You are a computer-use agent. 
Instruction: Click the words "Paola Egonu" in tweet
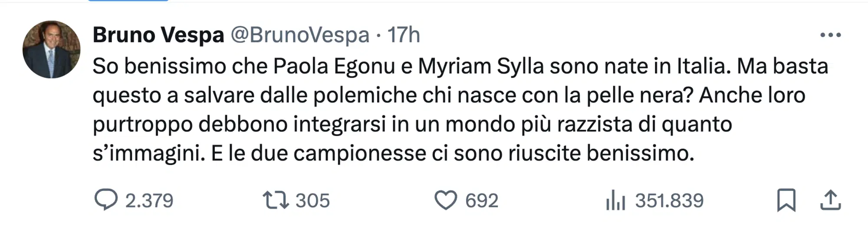tap(334, 66)
